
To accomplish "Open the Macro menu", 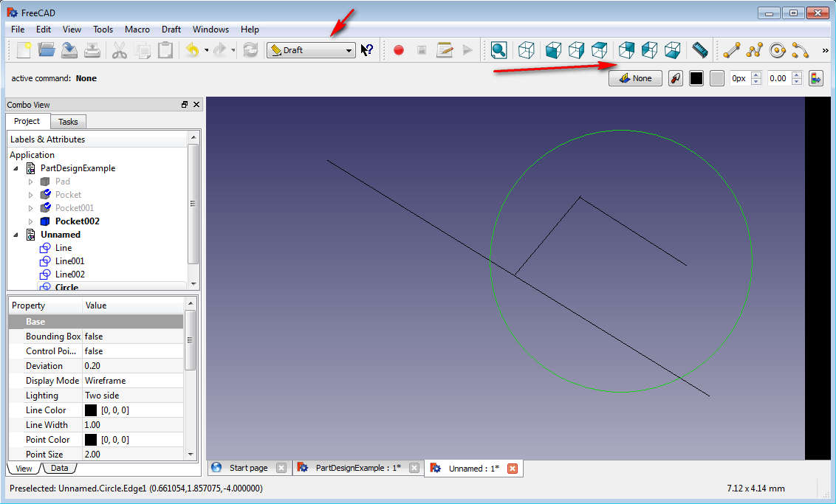I will point(137,30).
